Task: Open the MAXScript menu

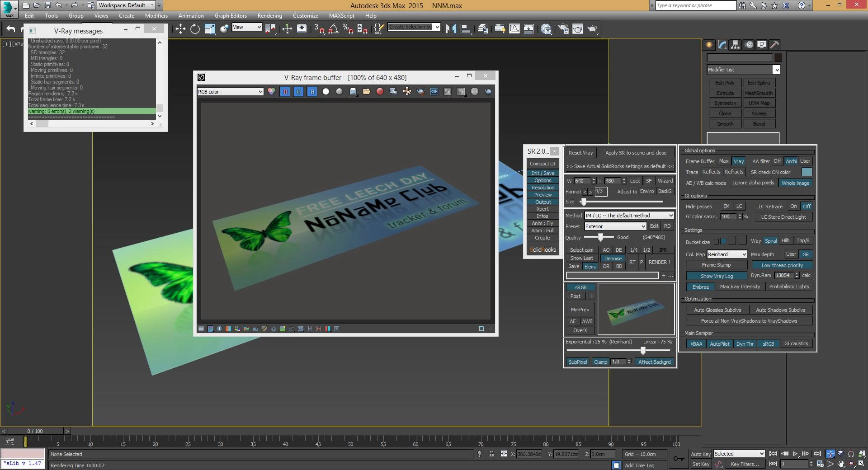Action: (x=341, y=16)
